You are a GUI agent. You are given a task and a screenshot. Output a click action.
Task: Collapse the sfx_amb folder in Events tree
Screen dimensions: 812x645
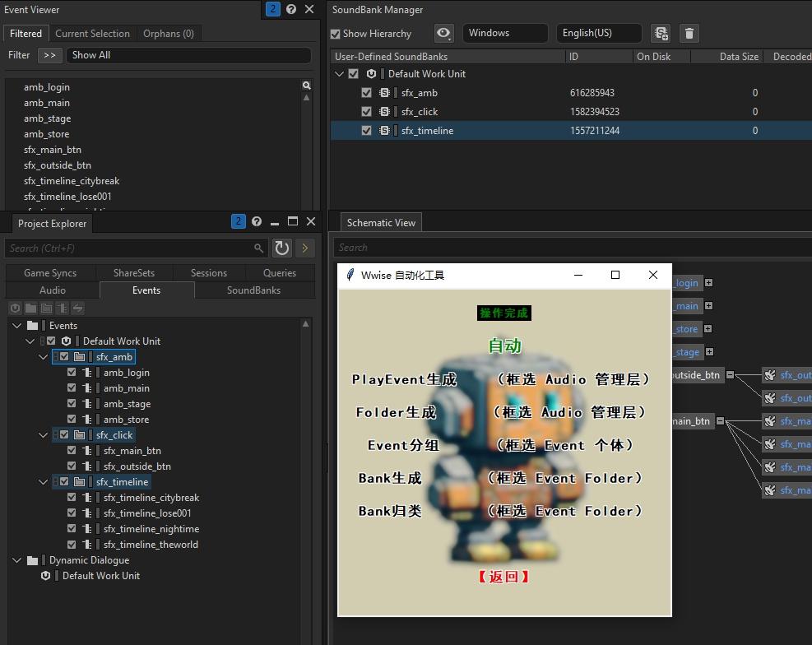(x=43, y=357)
